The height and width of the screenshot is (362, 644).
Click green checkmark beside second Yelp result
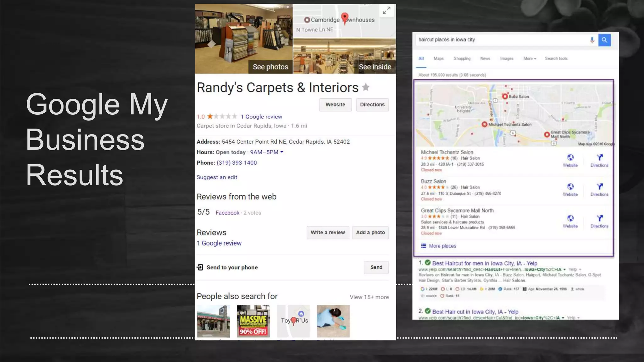[428, 311]
